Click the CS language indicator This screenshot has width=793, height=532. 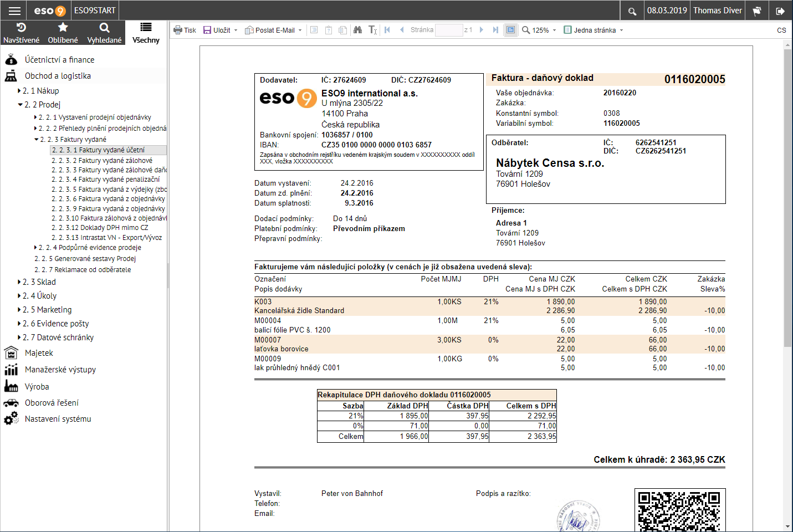[781, 30]
